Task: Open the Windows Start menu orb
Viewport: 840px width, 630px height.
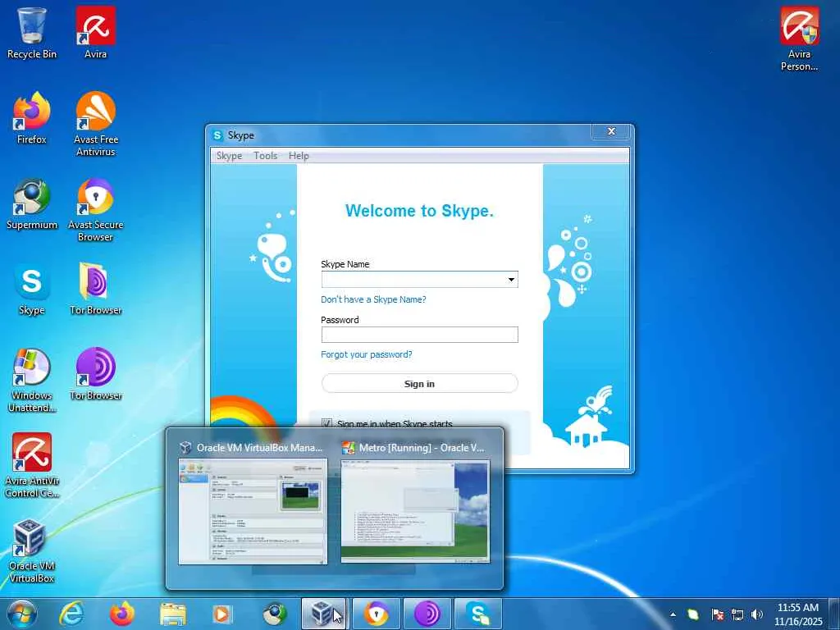Action: point(22,614)
